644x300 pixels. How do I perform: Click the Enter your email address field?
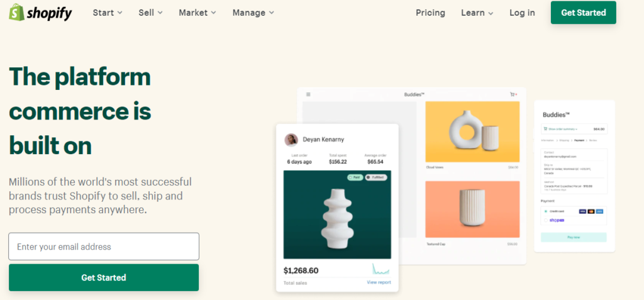[104, 247]
